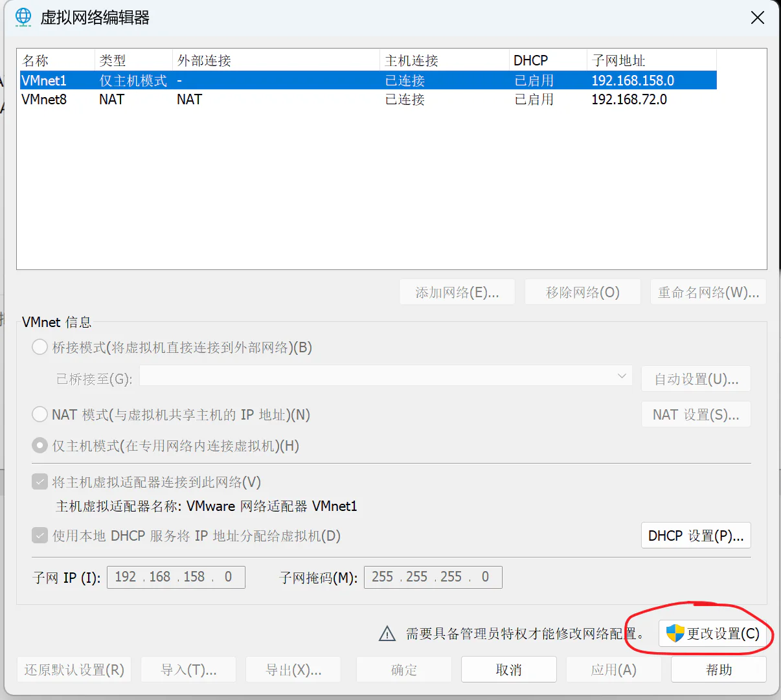Image resolution: width=781 pixels, height=700 pixels.
Task: Click the Virtual Network Editor globe icon
Action: tap(23, 17)
